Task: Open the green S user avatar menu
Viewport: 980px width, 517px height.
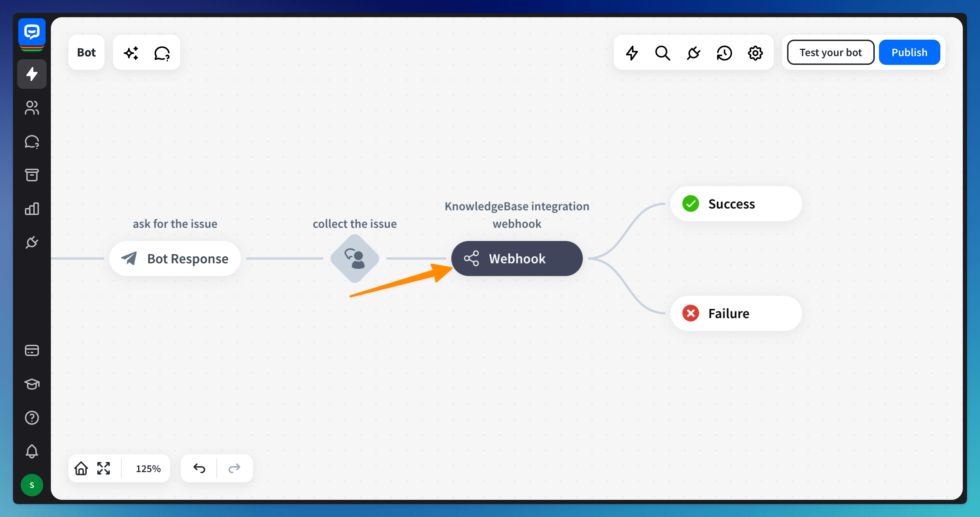Action: point(32,485)
